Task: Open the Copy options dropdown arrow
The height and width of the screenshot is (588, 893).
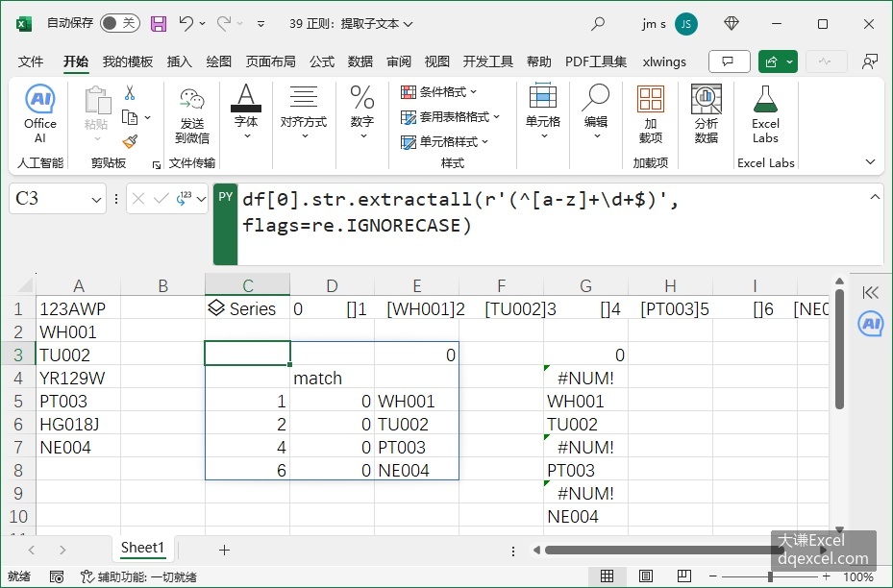Action: (x=147, y=118)
